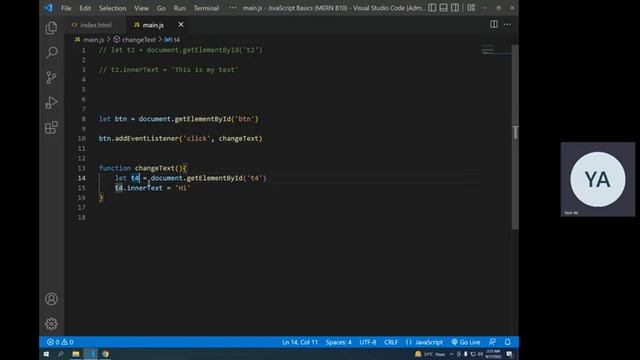Open Customize Layout options

[x=471, y=8]
